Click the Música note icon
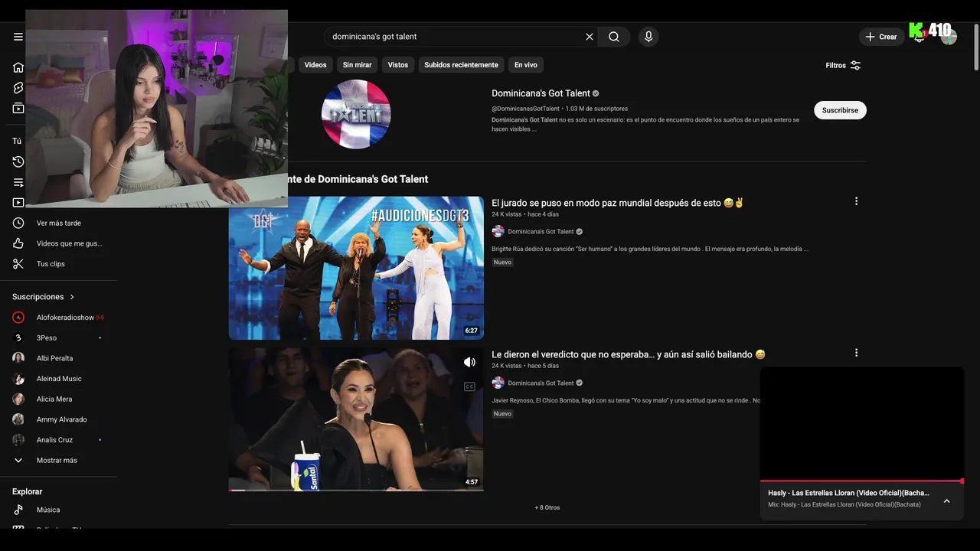This screenshot has width=980, height=551. click(x=18, y=510)
